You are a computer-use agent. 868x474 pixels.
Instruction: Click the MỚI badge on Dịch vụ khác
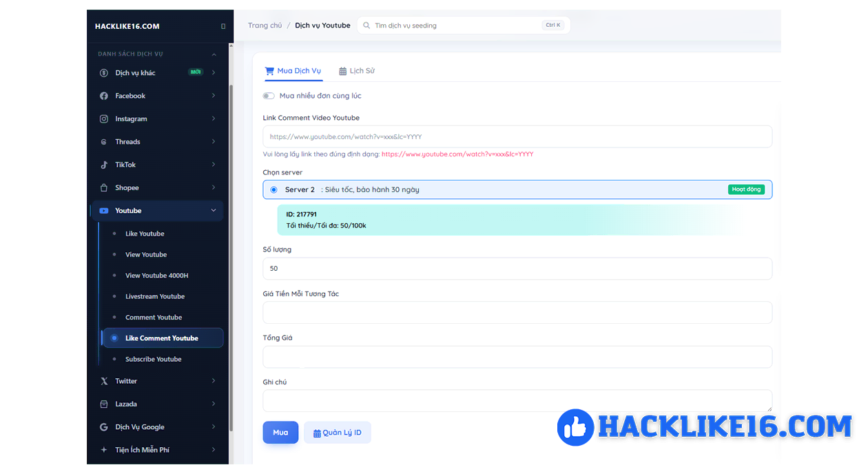click(196, 72)
